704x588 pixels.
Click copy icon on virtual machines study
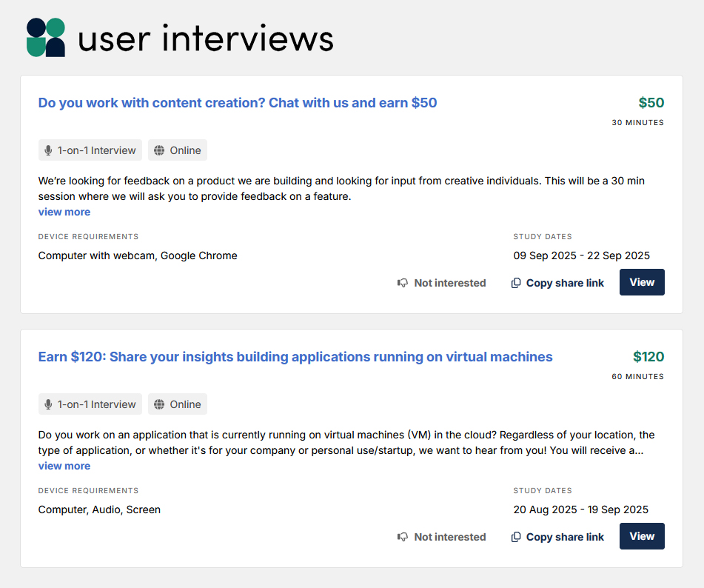pos(516,537)
